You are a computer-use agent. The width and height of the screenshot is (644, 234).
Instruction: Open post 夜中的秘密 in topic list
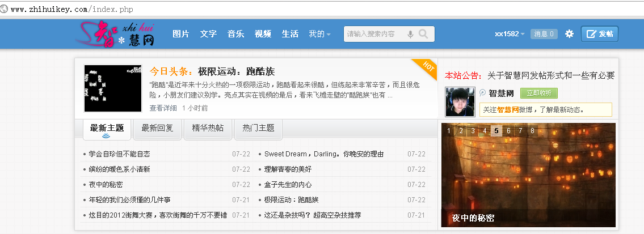(106, 185)
